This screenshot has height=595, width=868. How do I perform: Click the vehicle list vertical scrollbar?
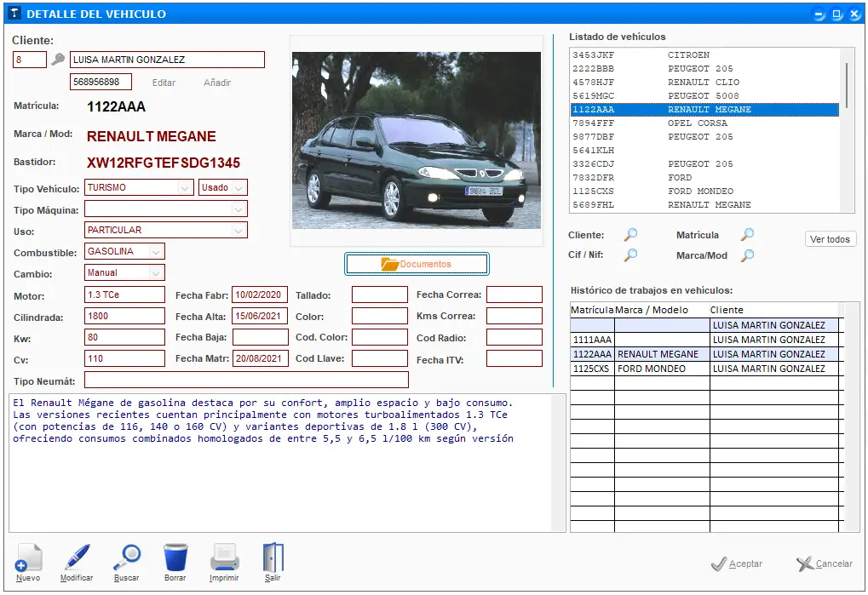847,130
